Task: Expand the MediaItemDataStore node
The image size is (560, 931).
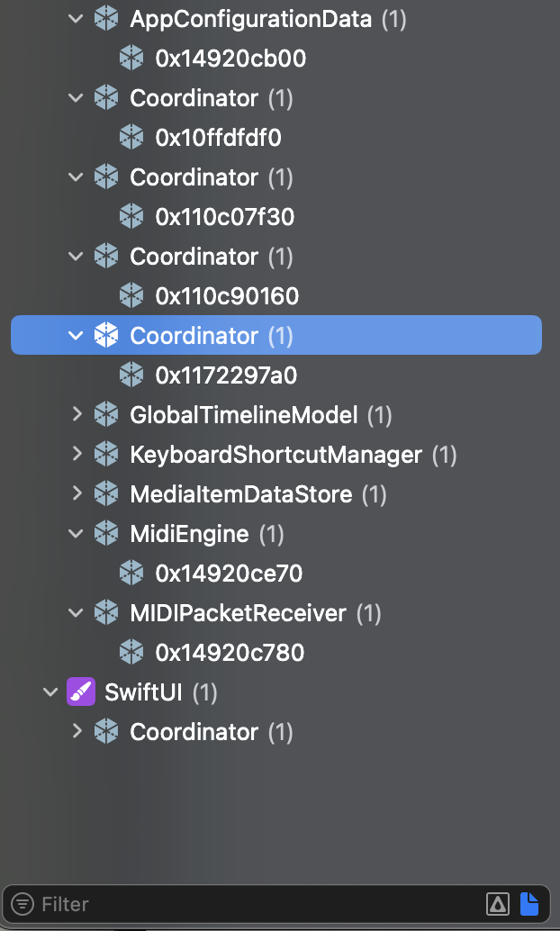Action: point(76,493)
